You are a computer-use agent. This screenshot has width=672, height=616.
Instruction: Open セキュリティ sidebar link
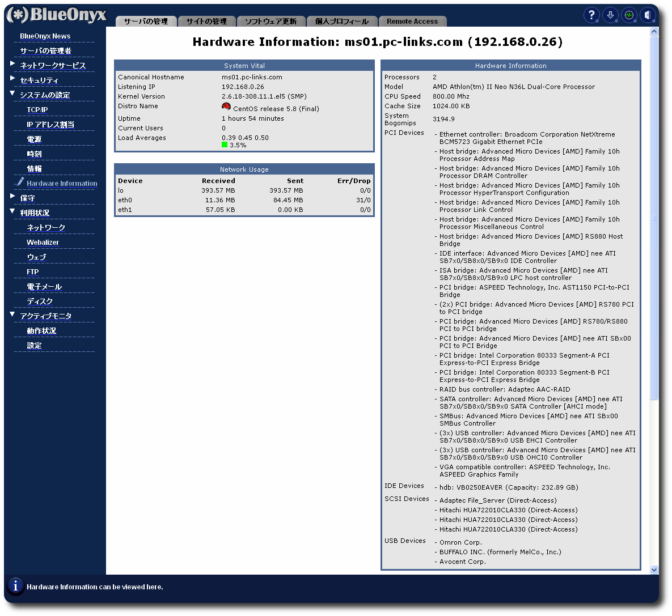[x=39, y=80]
